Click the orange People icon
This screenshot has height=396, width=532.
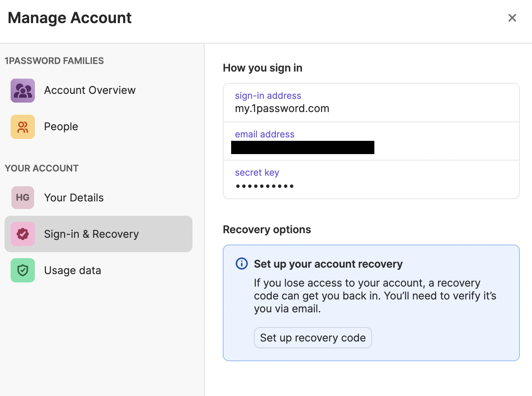coord(22,127)
